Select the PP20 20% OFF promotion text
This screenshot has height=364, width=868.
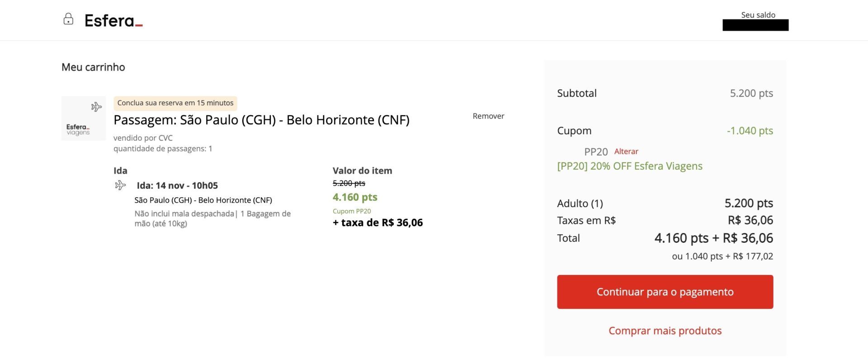tap(630, 166)
